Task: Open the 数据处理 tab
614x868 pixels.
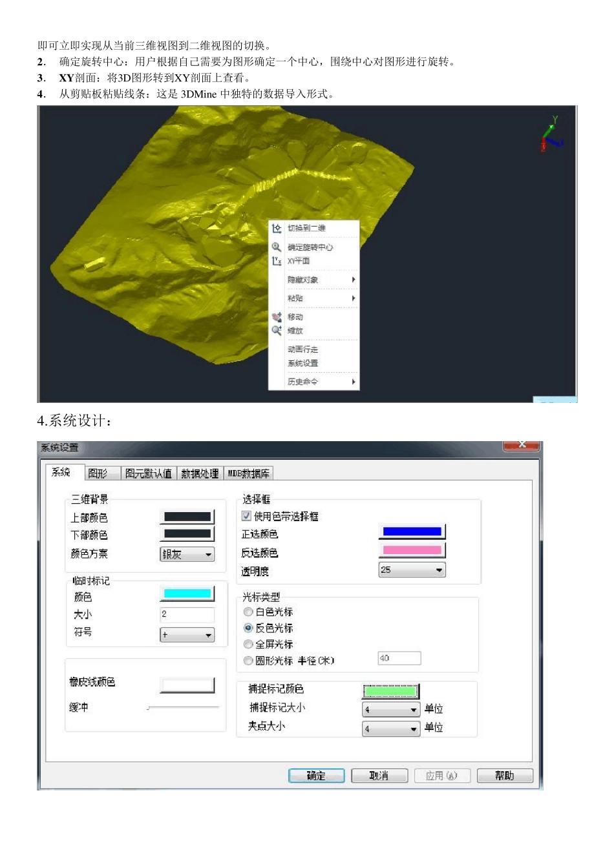Action: [x=200, y=473]
